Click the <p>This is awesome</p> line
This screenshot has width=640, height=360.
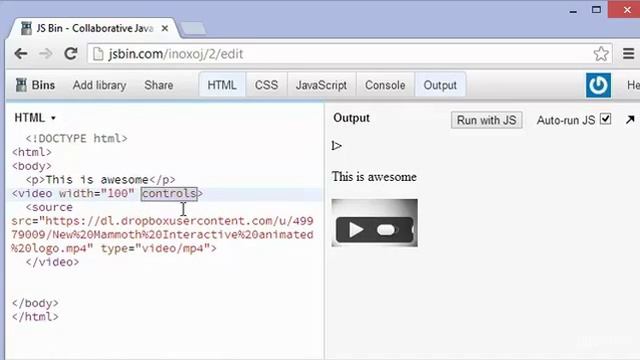coord(100,180)
